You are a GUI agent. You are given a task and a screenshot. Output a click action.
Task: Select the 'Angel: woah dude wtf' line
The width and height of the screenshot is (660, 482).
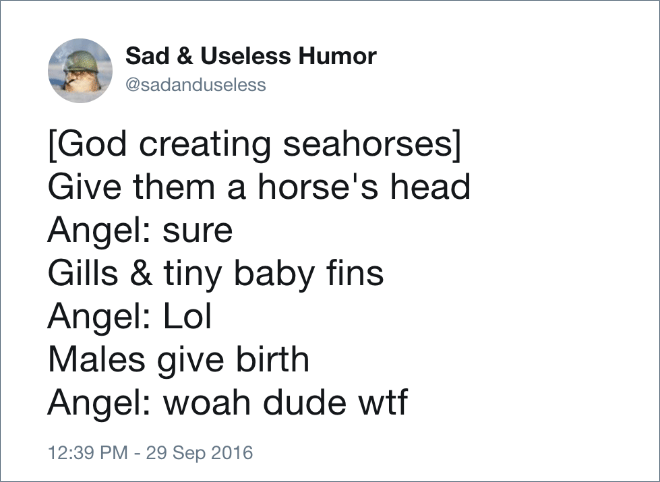(x=228, y=403)
